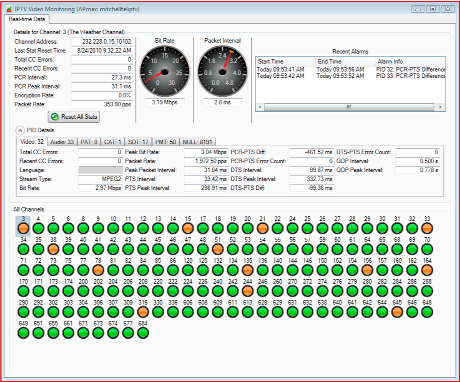Viewport: 460px width, 382px height.
Task: Open channel 15 orange alarm indicator
Action: (188, 228)
